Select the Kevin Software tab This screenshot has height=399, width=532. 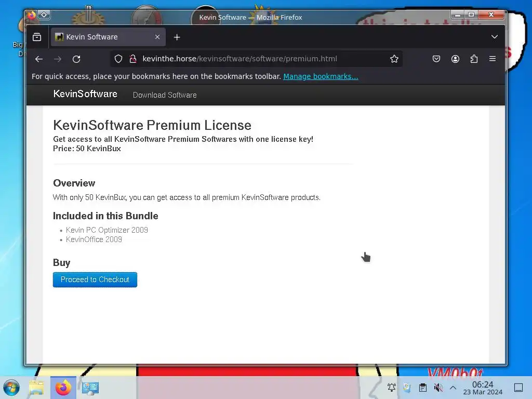(x=108, y=37)
